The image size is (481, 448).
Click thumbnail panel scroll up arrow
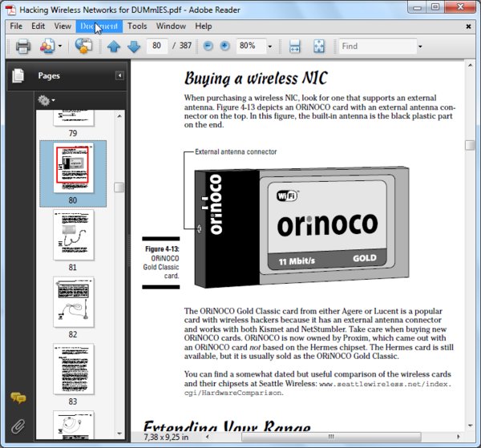[x=119, y=116]
